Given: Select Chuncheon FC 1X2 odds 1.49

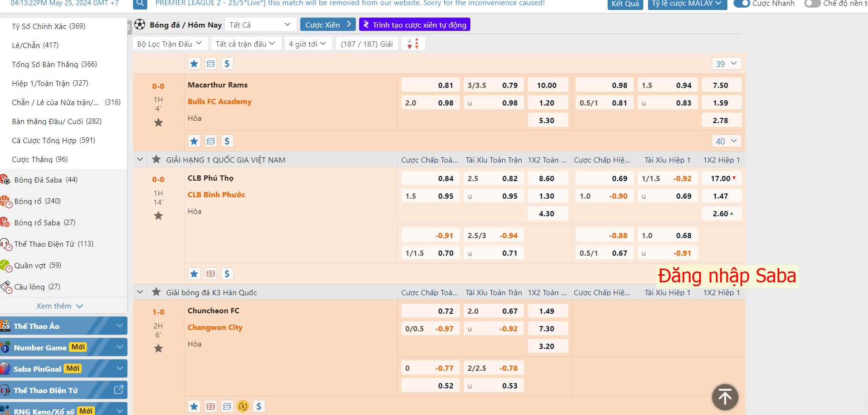Looking at the screenshot, I should click(548, 311).
